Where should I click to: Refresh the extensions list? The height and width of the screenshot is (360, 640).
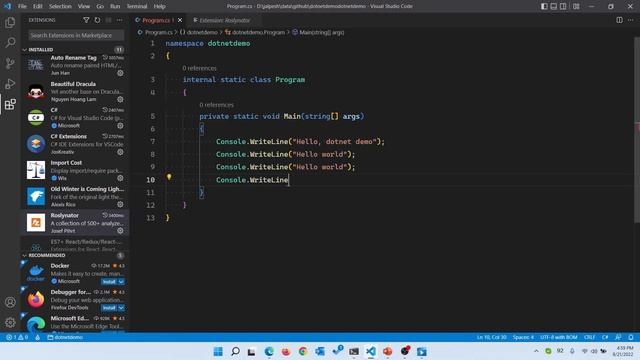97,20
